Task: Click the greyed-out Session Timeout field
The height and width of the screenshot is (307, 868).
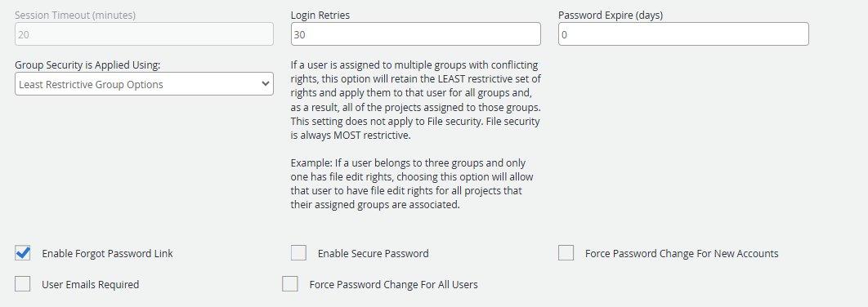Action: tap(144, 33)
